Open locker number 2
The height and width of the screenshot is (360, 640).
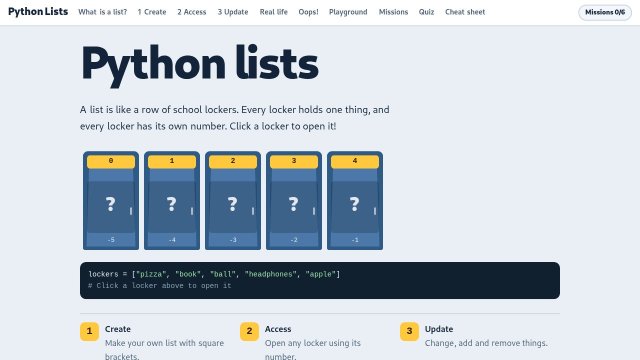(233, 200)
